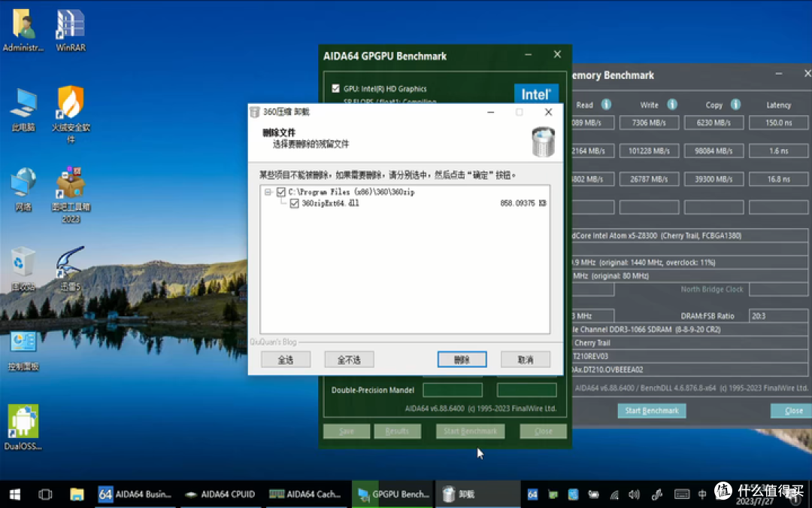The height and width of the screenshot is (508, 812).
Task: Open the 此电脑 desktop icon
Action: 23,110
